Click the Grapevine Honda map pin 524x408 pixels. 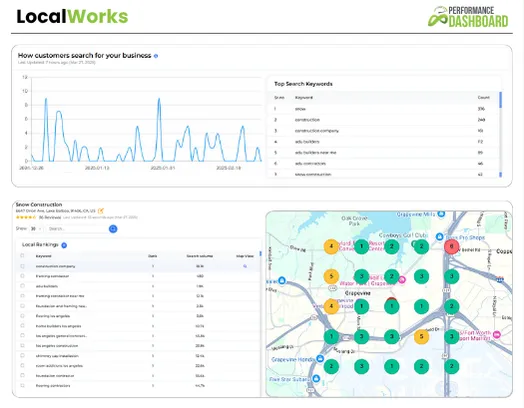[320, 359]
